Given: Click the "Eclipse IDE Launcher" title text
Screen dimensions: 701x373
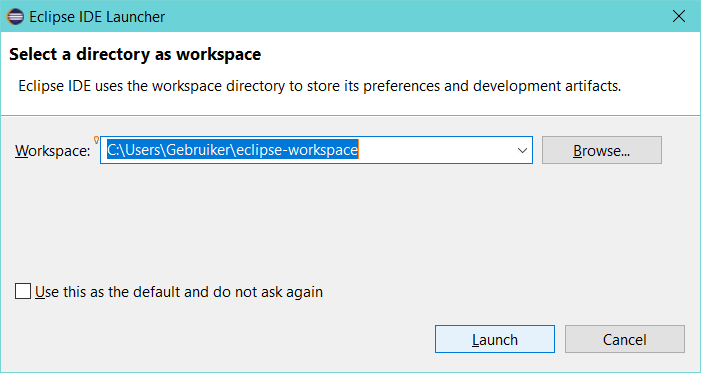Looking at the screenshot, I should coord(97,17).
